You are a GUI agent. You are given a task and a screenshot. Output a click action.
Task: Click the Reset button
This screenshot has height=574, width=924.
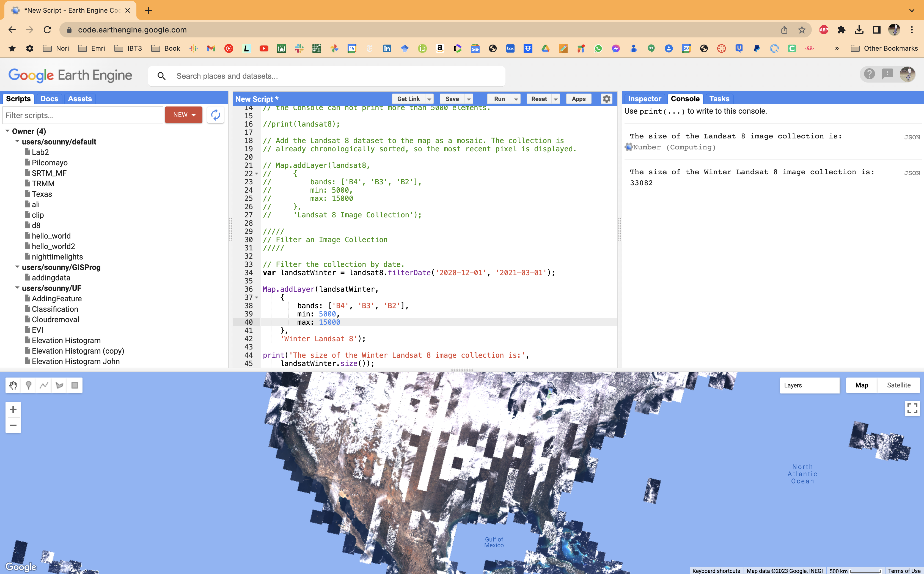[x=539, y=99]
